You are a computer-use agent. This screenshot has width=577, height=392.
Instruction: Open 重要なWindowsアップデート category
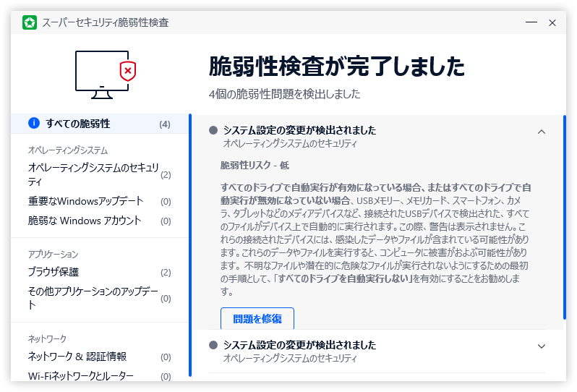pyautogui.click(x=100, y=201)
